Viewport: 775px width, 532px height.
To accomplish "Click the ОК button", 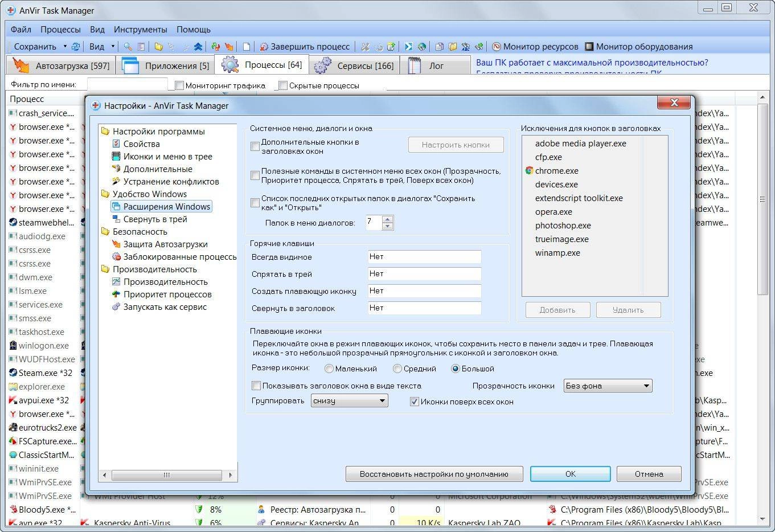I will [571, 474].
